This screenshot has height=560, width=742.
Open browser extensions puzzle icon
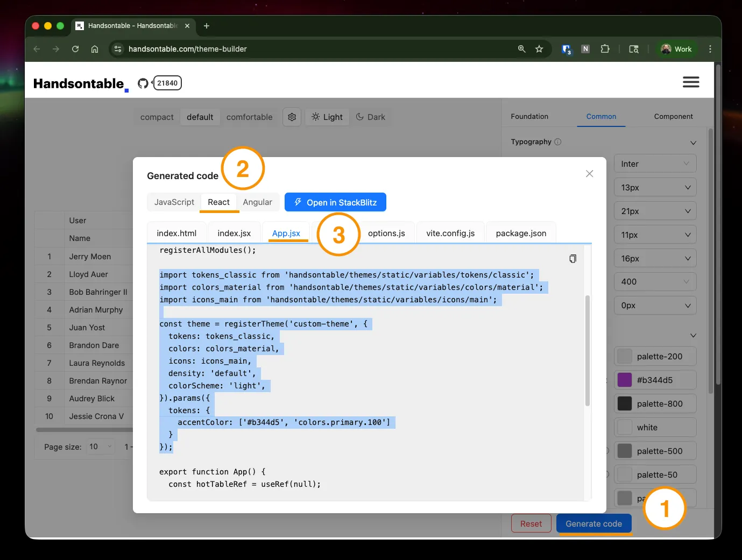coord(605,49)
